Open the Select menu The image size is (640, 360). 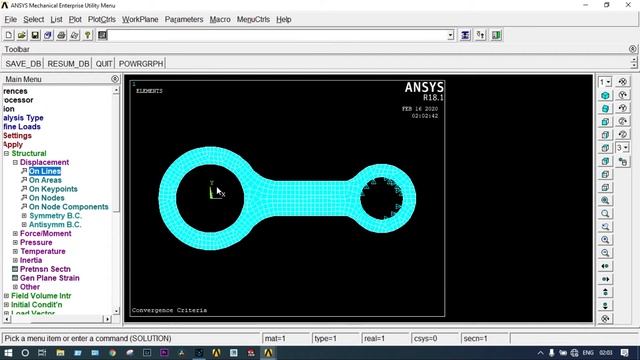pos(33,19)
